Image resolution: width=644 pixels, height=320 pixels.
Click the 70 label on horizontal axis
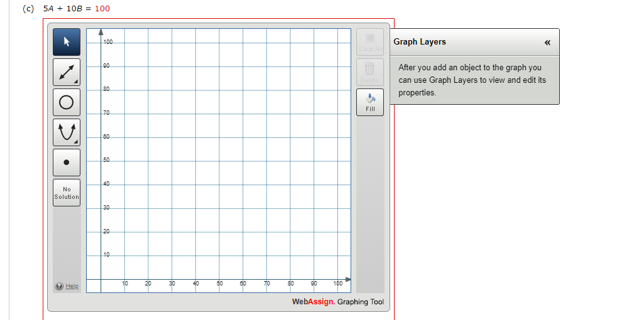click(267, 284)
